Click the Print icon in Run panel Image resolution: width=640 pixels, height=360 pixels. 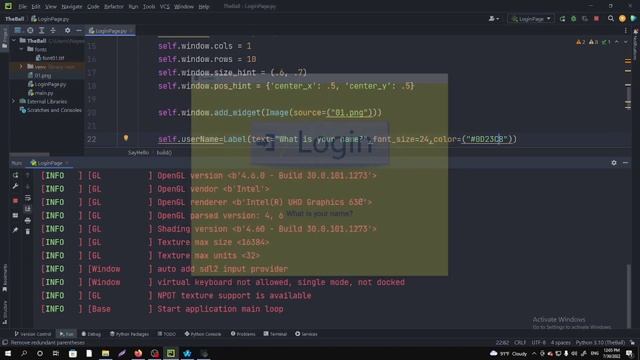(28, 220)
